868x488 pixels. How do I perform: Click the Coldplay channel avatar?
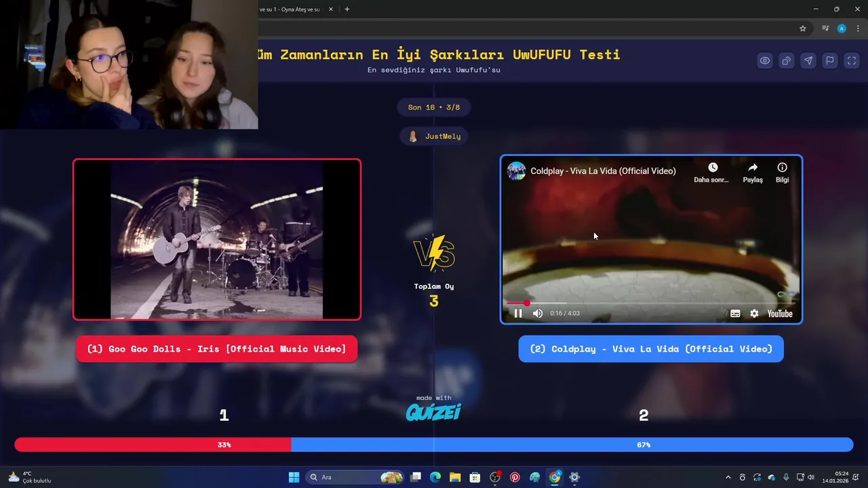(x=517, y=171)
